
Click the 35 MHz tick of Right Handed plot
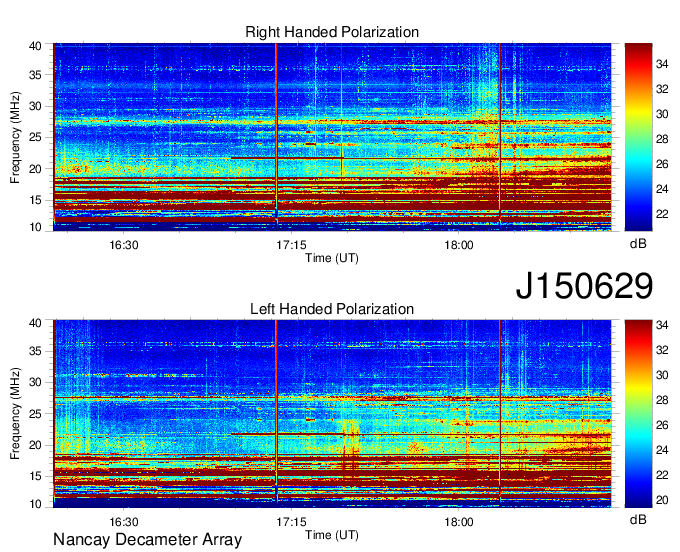click(35, 75)
